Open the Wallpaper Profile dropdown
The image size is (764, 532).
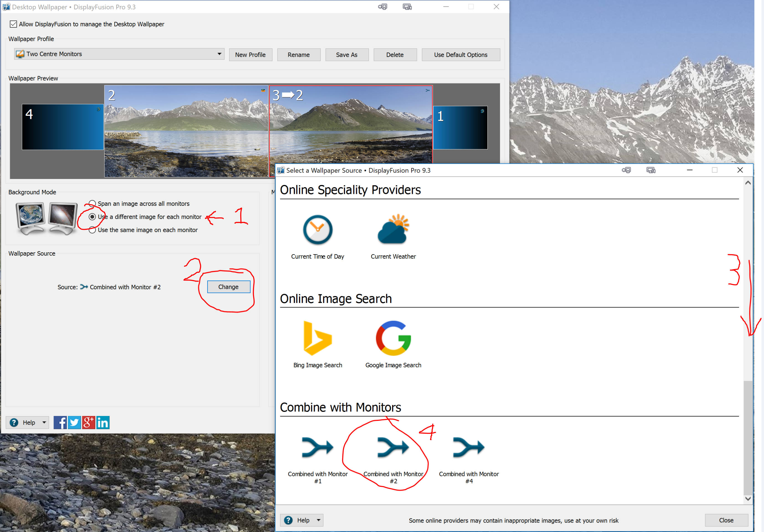click(219, 54)
